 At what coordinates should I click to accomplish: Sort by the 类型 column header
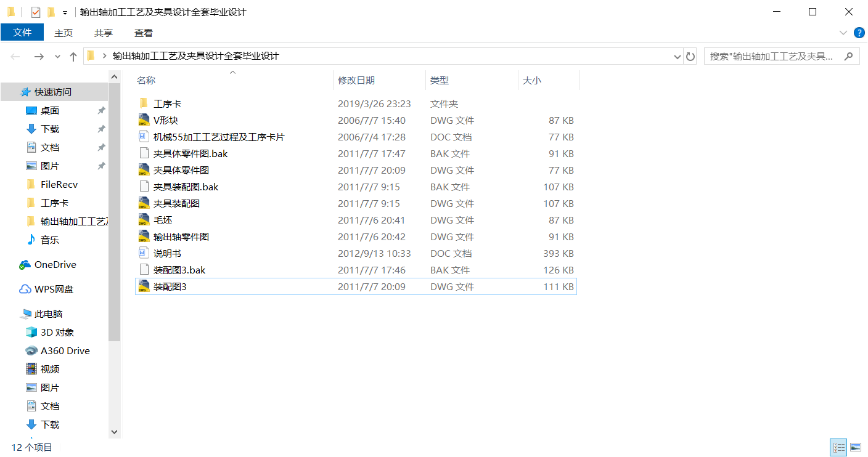pyautogui.click(x=472, y=80)
